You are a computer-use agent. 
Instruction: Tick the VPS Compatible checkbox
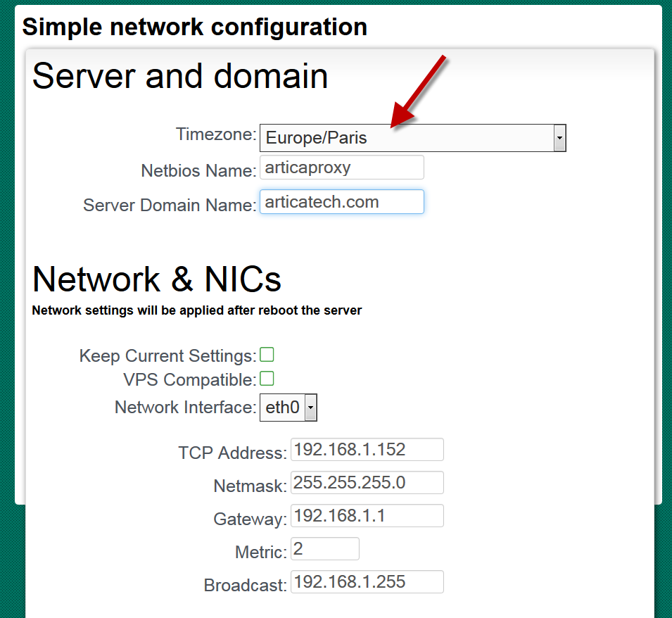267,379
